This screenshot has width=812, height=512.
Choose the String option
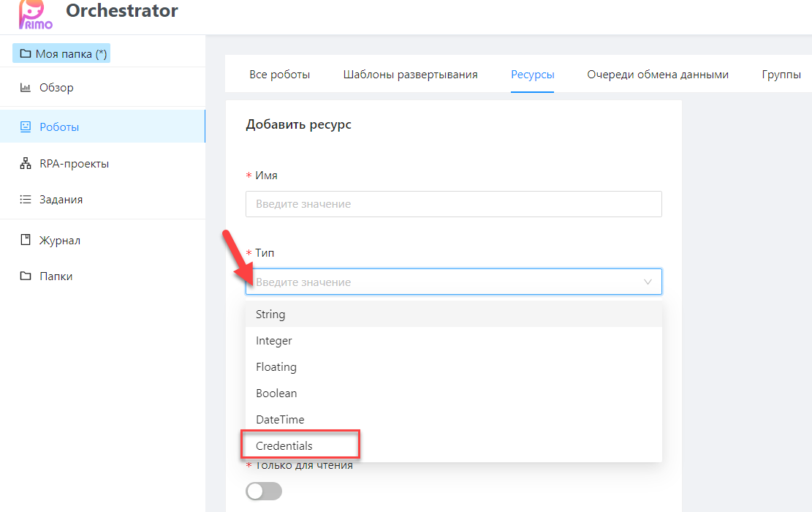(x=270, y=315)
